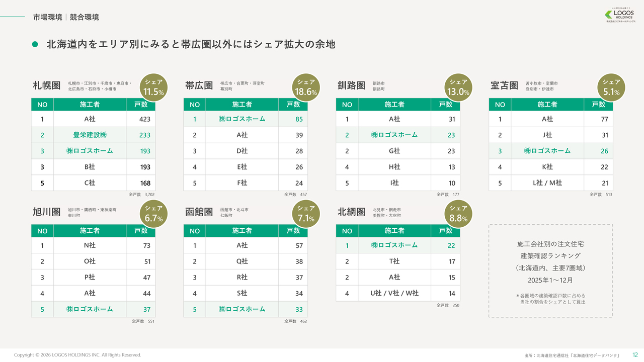The image size is (644, 362).
Task: Click the 旭川圏 area heading
Action: pyautogui.click(x=46, y=212)
